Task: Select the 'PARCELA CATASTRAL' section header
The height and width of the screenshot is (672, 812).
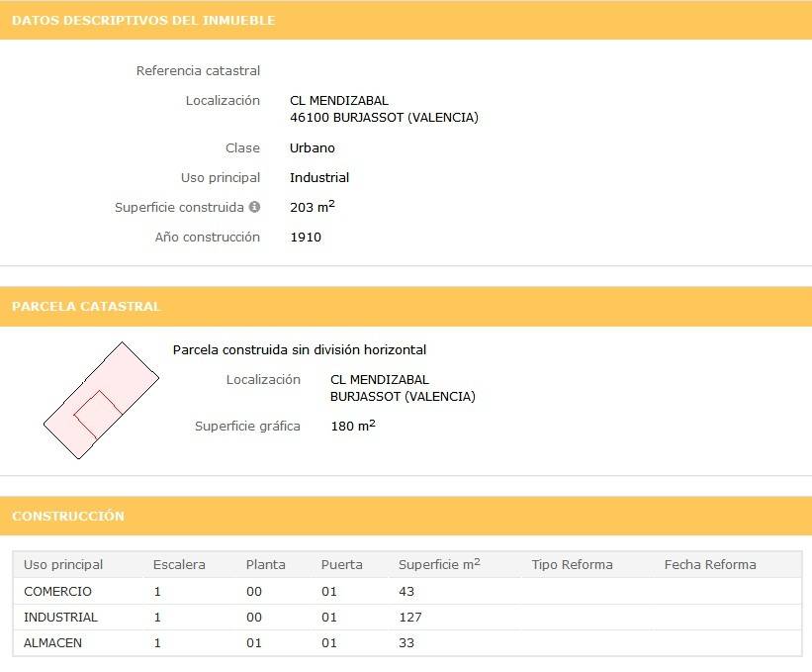Action: pyautogui.click(x=86, y=306)
